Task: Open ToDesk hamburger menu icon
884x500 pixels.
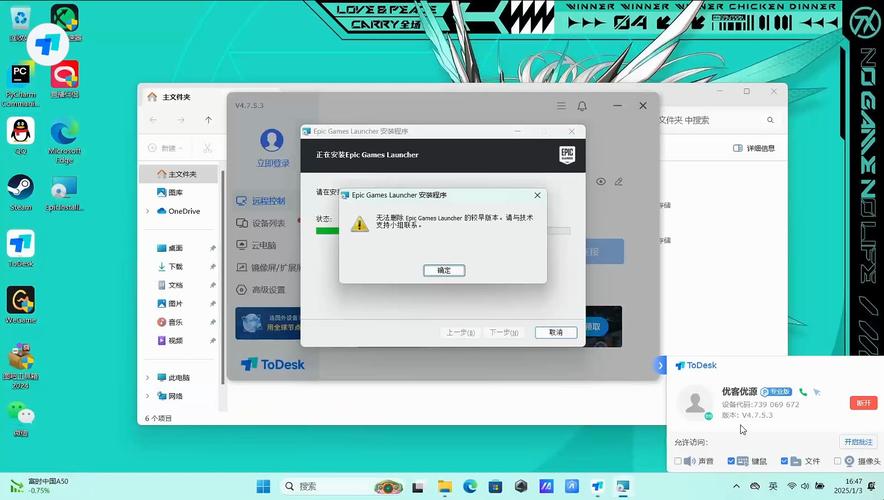Action: (x=561, y=106)
